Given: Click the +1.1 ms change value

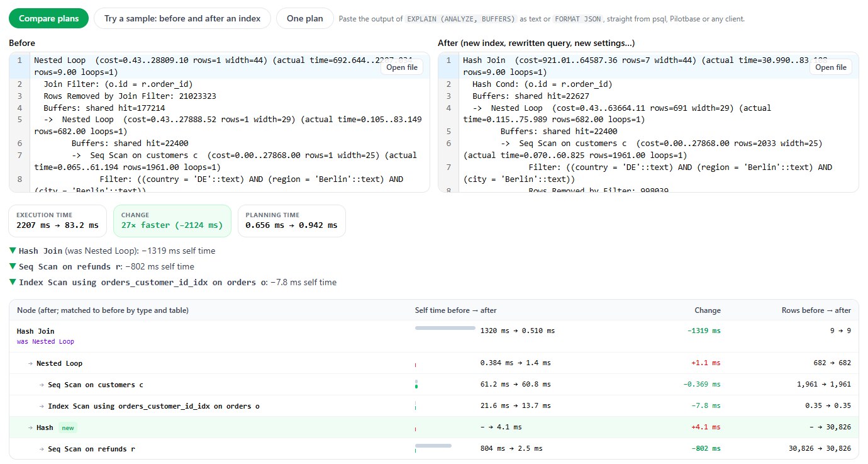Looking at the screenshot, I should [706, 363].
